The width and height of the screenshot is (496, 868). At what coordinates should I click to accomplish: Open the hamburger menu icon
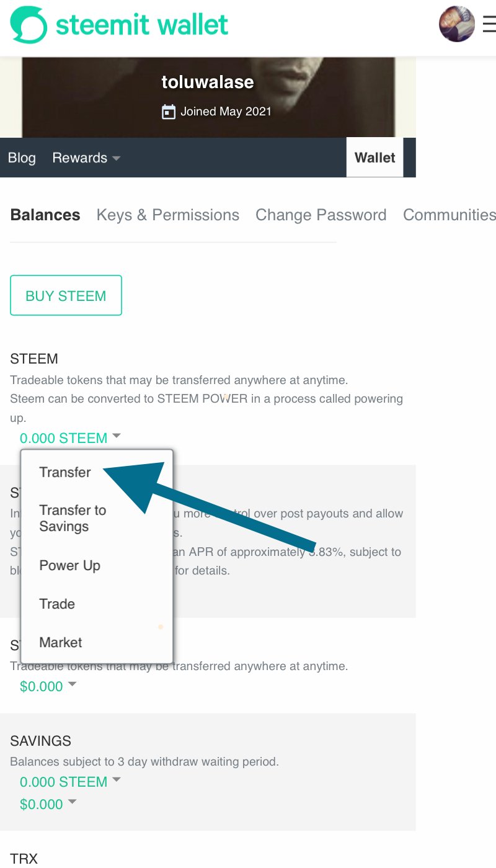489,24
